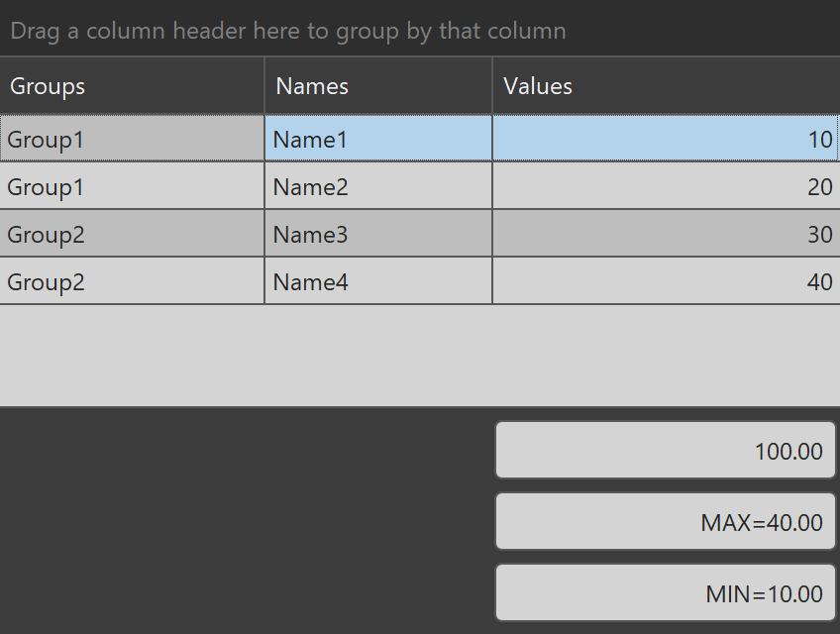Viewport: 840px width, 634px height.
Task: Click the 100.00 total summary box
Action: pos(666,450)
